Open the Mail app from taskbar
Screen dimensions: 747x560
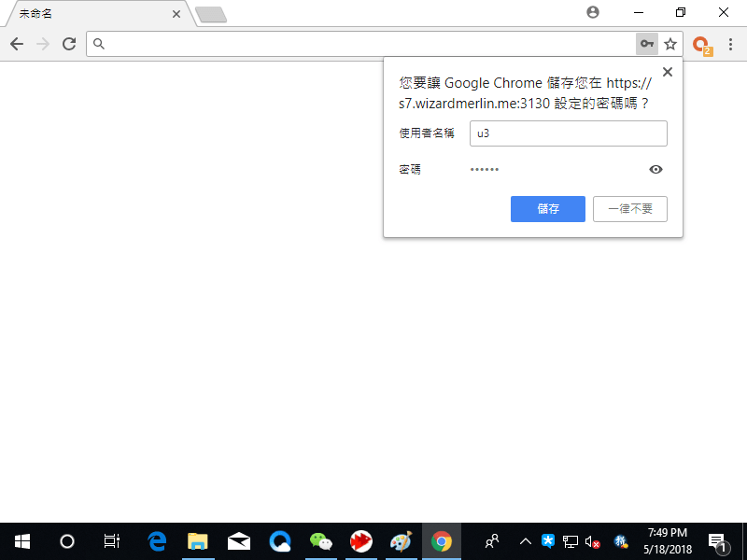[x=239, y=541]
